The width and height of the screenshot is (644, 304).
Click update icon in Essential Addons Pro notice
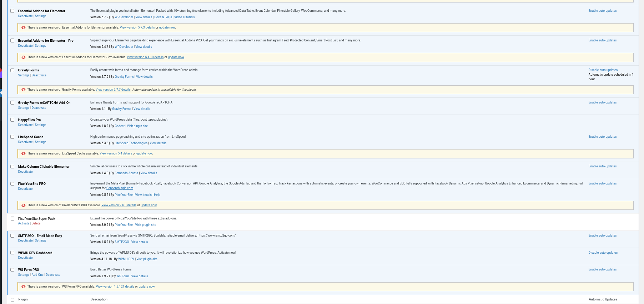pyautogui.click(x=24, y=57)
